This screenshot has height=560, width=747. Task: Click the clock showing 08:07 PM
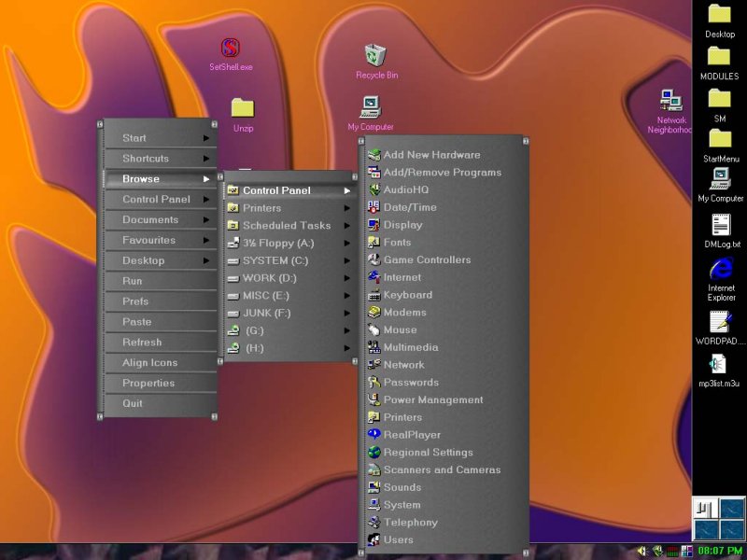(720, 552)
